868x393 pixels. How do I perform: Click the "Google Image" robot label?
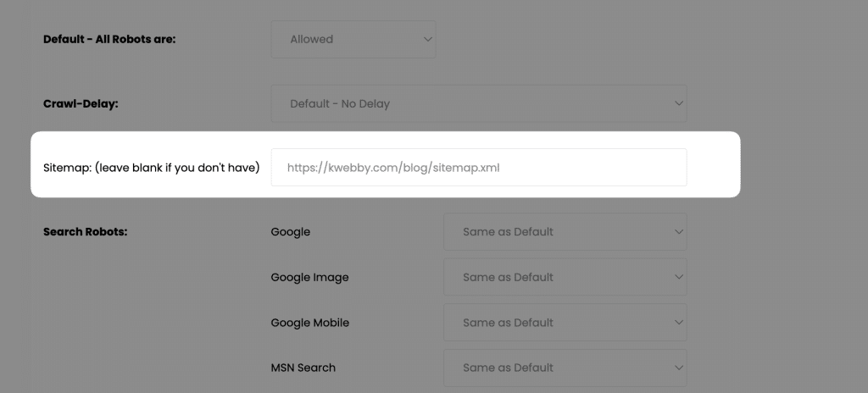[309, 277]
